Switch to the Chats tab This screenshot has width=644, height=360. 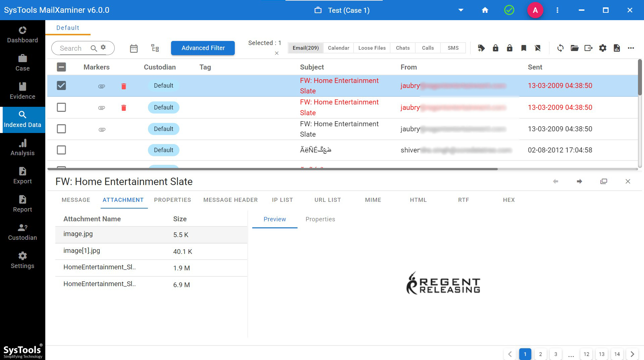click(403, 48)
